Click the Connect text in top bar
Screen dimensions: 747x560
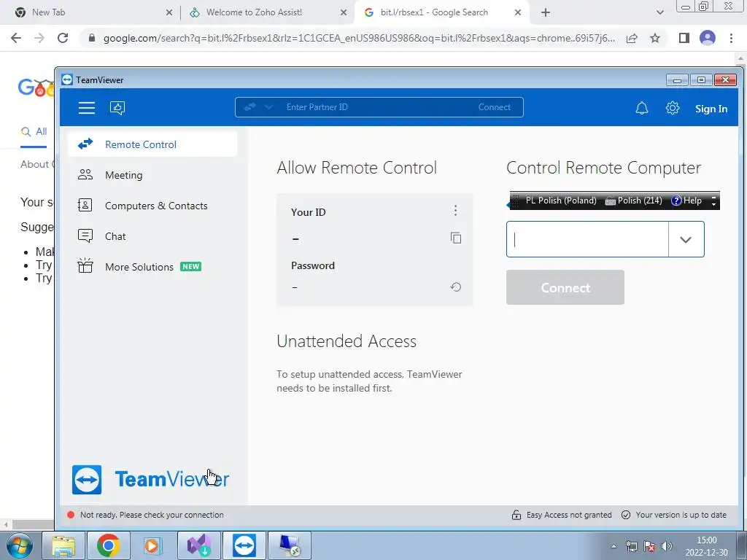click(x=494, y=107)
